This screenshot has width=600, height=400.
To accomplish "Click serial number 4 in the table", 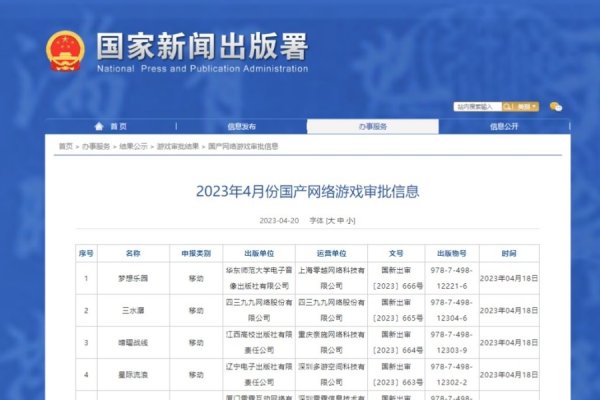I will click(86, 375).
